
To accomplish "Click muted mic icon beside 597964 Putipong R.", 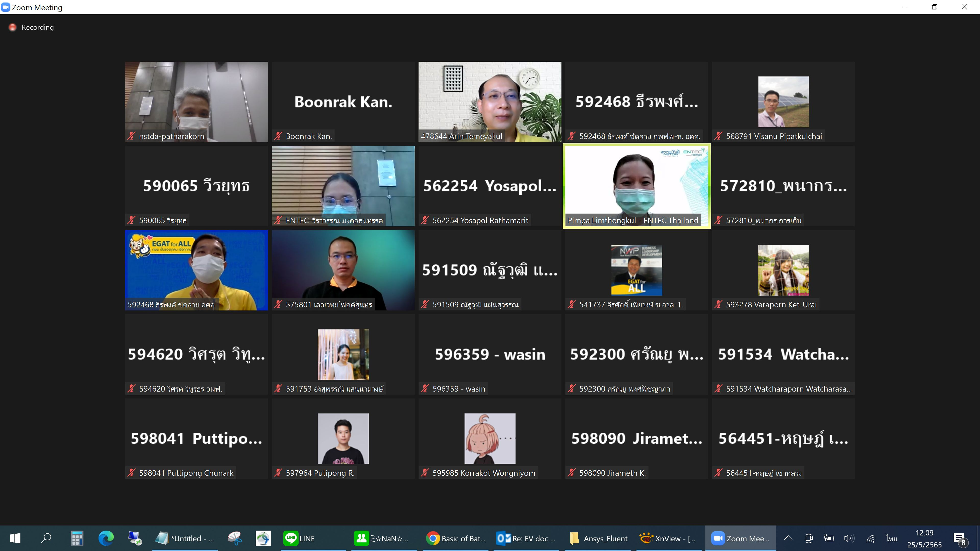I will 278,473.
